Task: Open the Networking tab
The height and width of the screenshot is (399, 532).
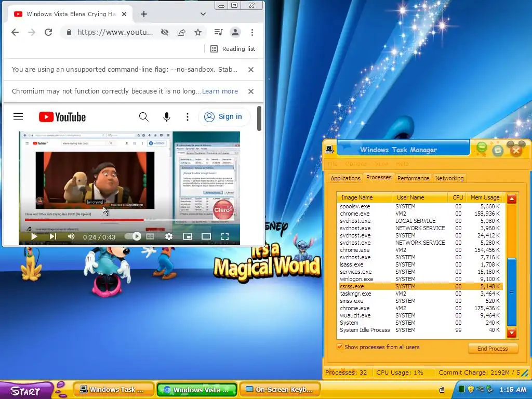Action: coord(449,179)
